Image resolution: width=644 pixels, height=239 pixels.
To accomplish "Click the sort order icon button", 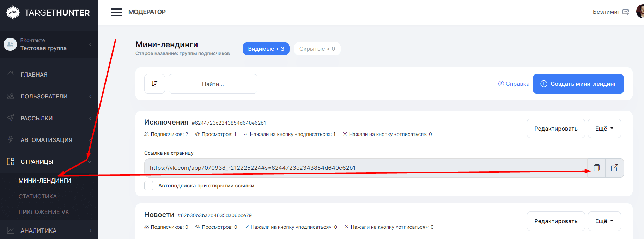I will click(x=154, y=84).
